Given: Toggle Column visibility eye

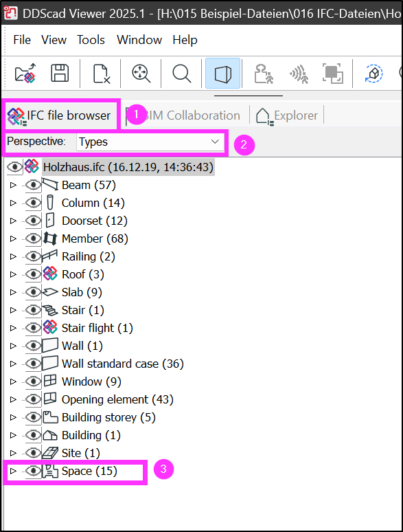Looking at the screenshot, I should point(33,203).
